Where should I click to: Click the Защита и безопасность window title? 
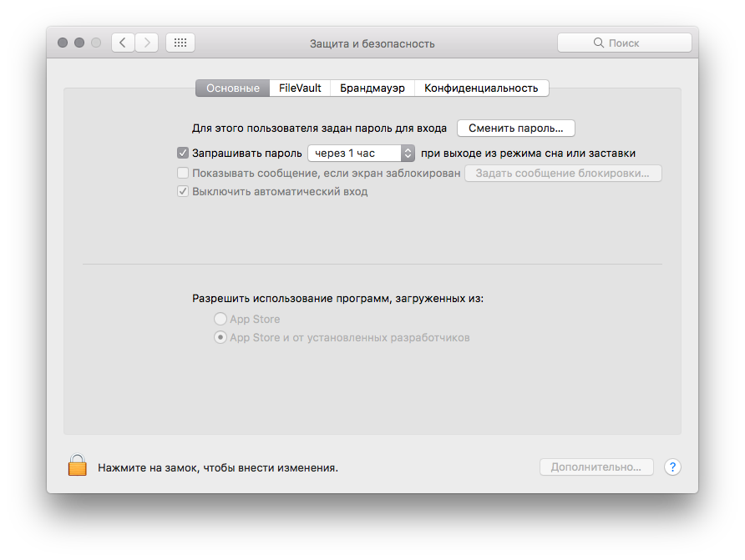coord(372,43)
